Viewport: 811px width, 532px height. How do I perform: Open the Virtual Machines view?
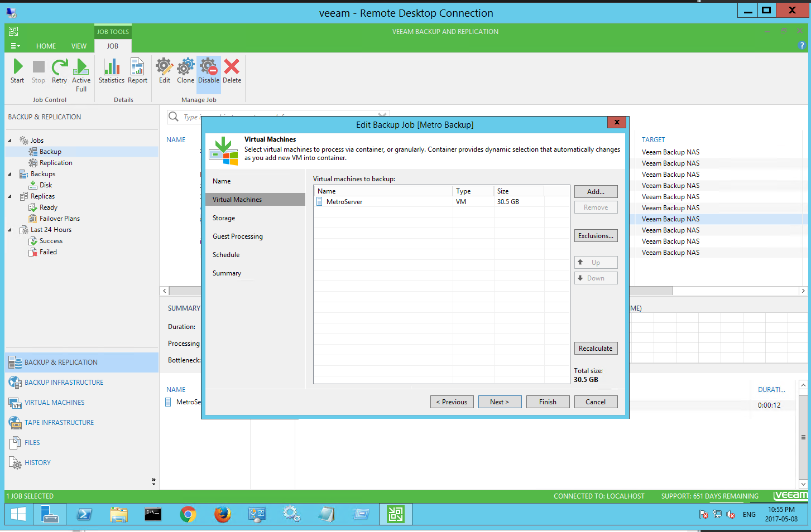click(82, 403)
